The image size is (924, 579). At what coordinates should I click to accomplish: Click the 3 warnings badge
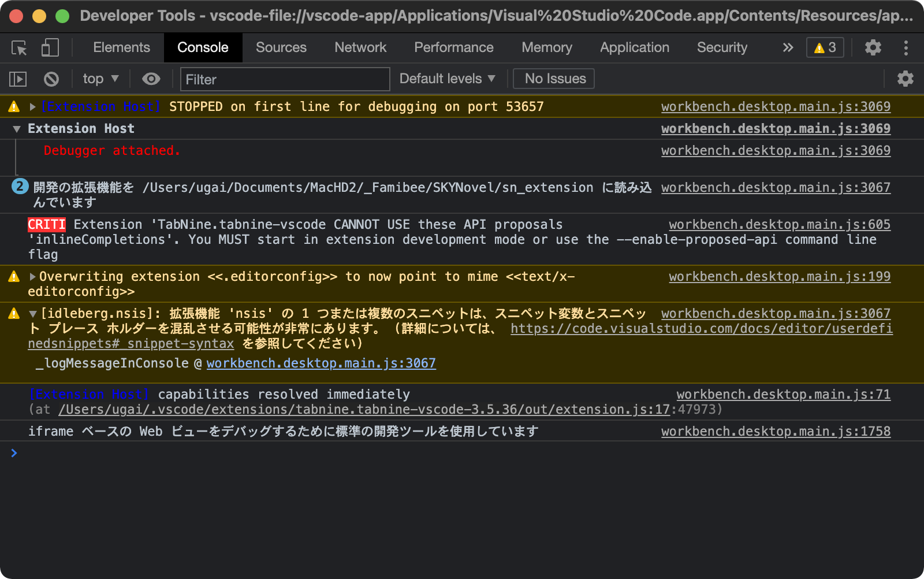click(825, 47)
